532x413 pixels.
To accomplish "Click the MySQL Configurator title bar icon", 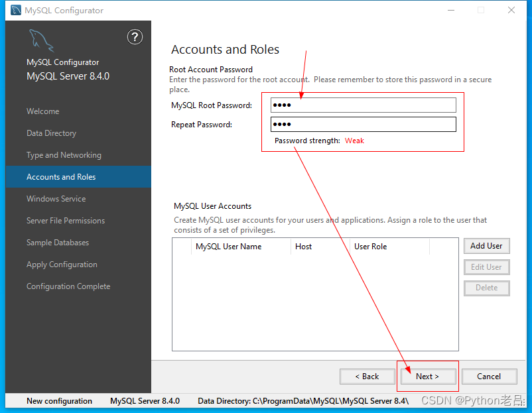I will tap(15, 10).
